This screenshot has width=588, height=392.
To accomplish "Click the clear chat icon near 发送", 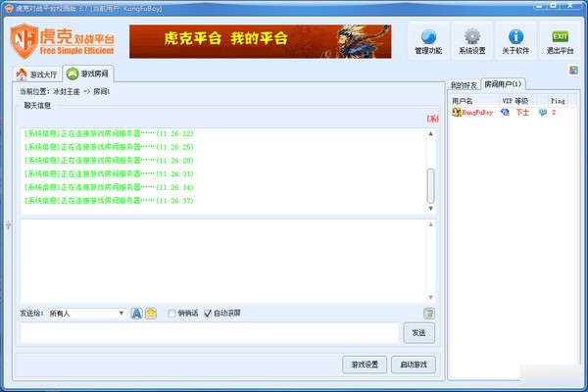I will point(428,314).
